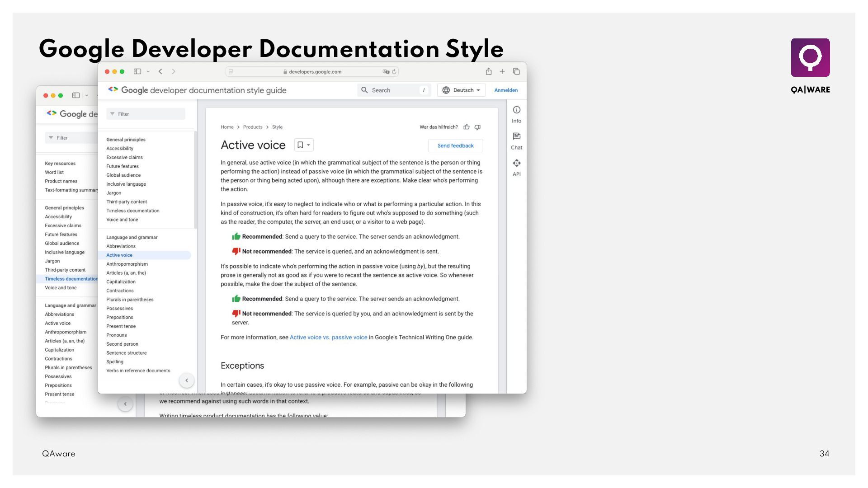Open the Chat panel icon
This screenshot has height=488, width=868.
coord(516,136)
